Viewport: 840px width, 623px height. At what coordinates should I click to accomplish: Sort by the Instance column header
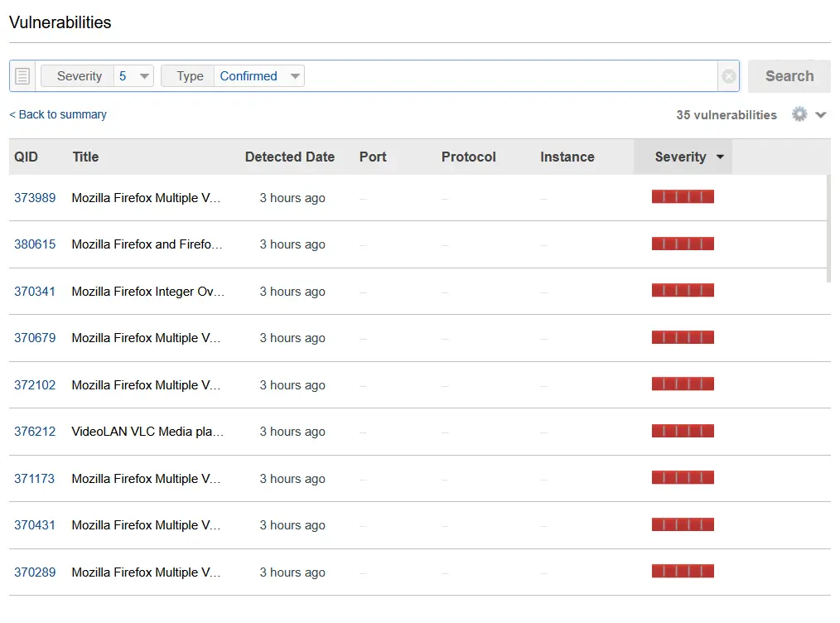567,157
